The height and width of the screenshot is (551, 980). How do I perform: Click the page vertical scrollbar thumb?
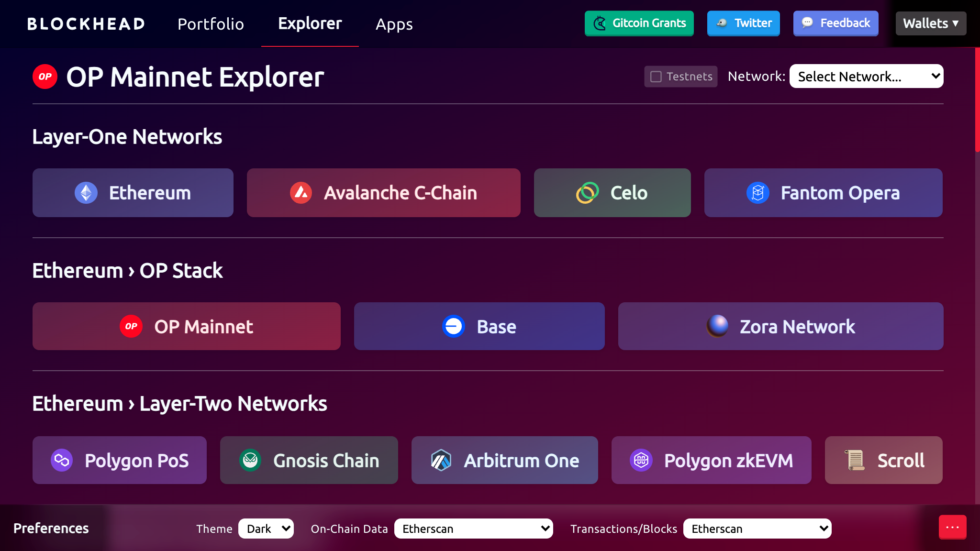point(977,99)
